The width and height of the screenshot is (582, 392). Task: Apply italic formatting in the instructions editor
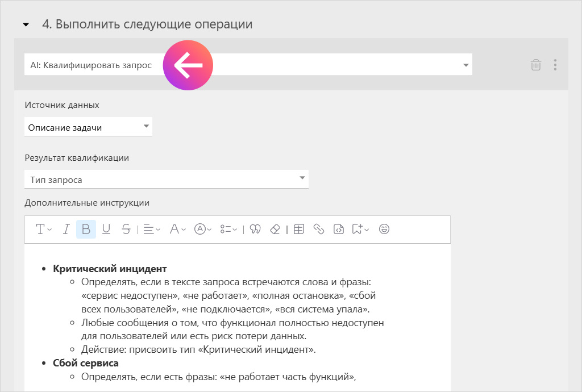tap(66, 229)
